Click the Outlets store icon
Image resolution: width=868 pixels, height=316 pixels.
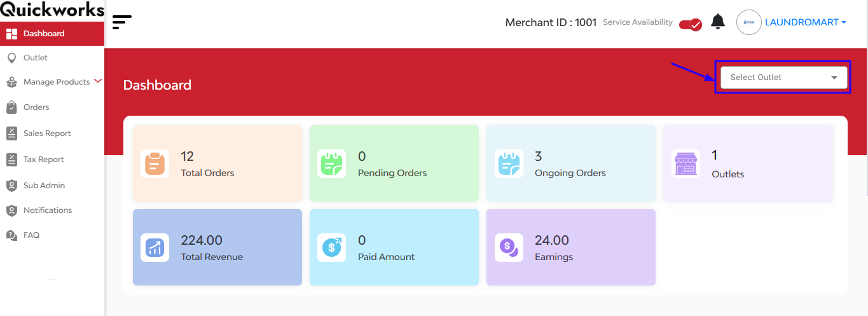click(x=685, y=163)
